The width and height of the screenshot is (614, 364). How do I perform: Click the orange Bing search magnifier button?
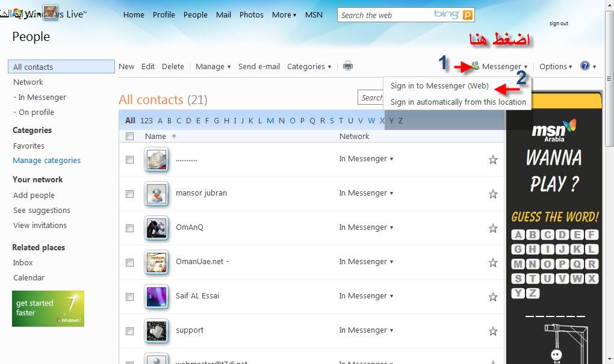point(467,15)
